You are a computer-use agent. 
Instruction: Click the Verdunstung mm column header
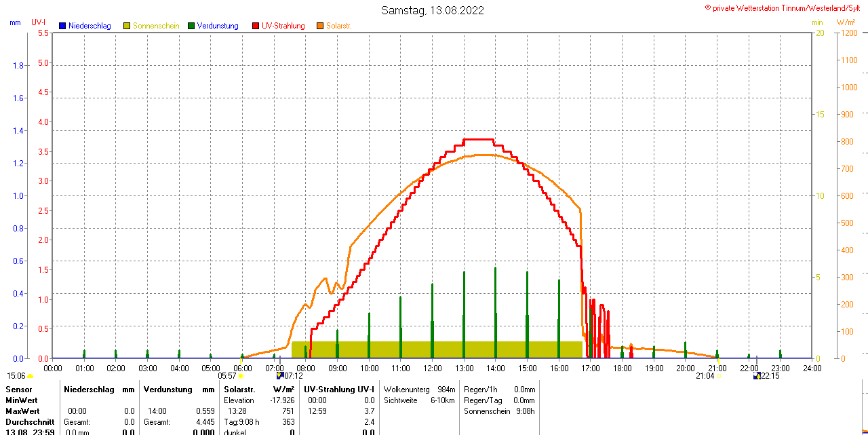[178, 390]
